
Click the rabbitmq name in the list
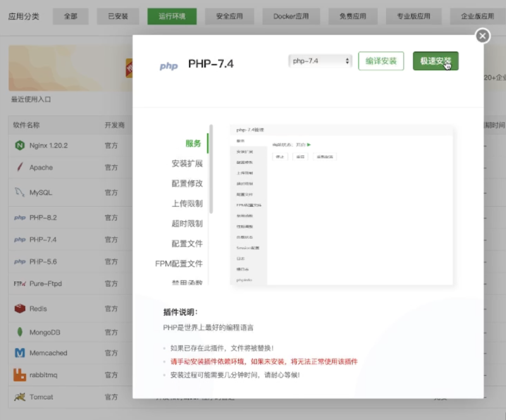[43, 375]
